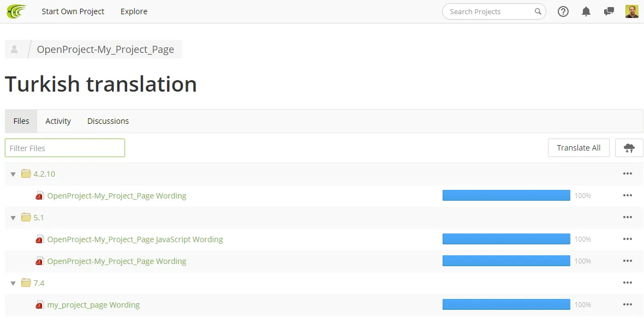The image size is (644, 324).
Task: Switch to the Files tab
Action: (x=21, y=121)
